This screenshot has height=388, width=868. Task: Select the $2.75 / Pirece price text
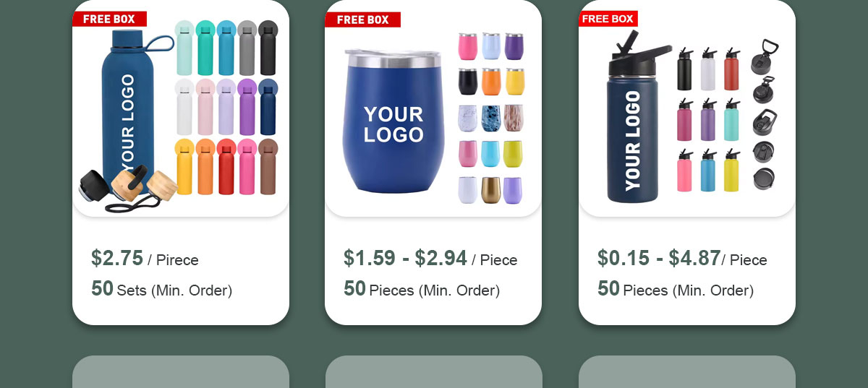click(145, 259)
